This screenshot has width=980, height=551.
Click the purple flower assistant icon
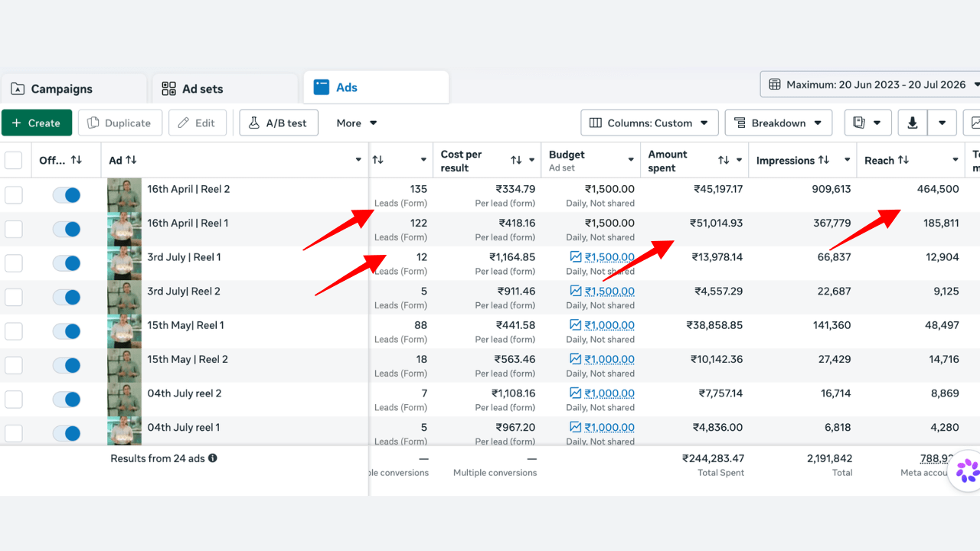[x=967, y=470]
